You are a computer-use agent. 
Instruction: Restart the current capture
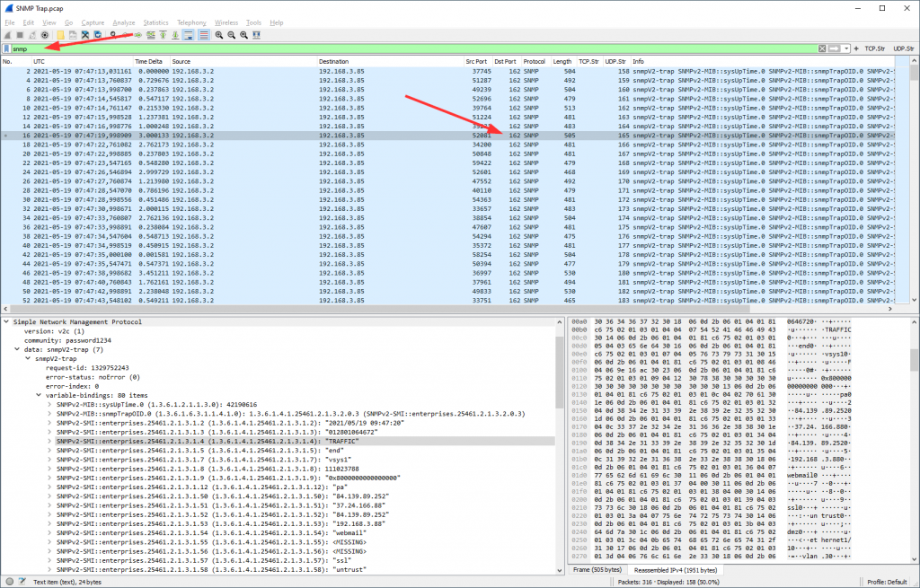click(x=32, y=35)
